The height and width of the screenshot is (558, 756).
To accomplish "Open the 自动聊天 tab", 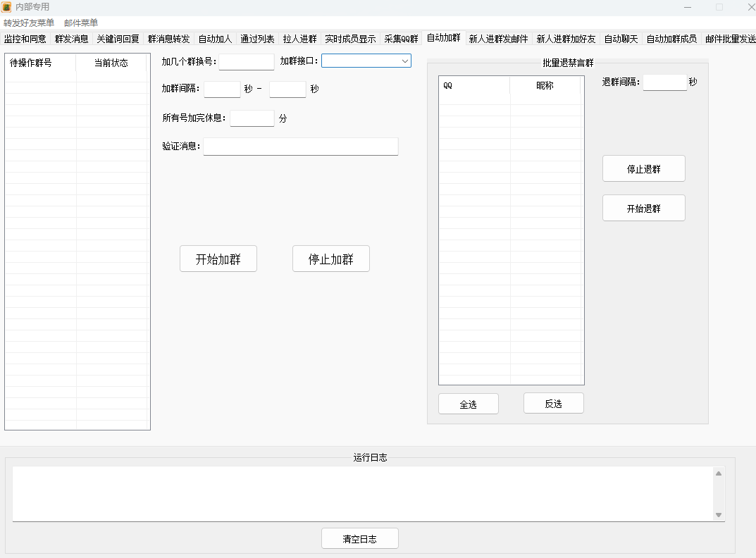I will click(x=621, y=39).
